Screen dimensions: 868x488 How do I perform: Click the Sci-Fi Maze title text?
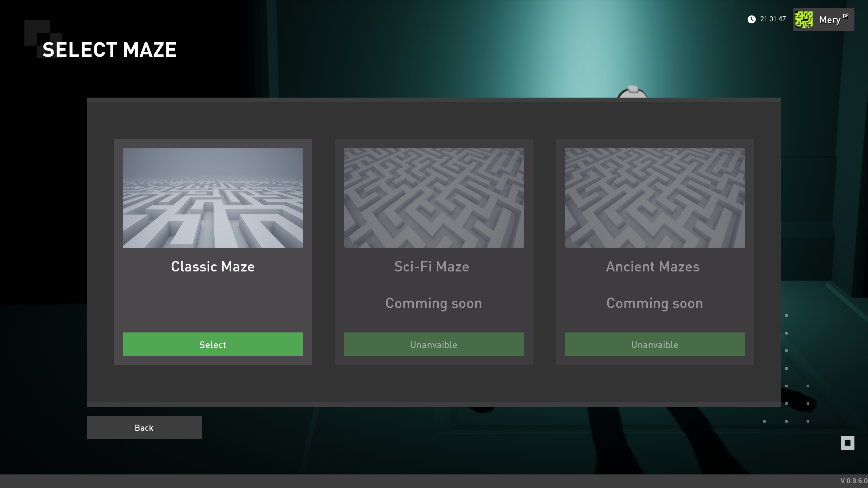click(x=432, y=267)
